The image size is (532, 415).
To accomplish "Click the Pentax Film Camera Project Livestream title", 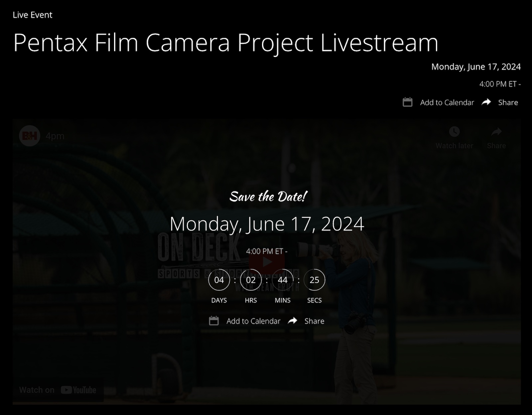I will (226, 43).
